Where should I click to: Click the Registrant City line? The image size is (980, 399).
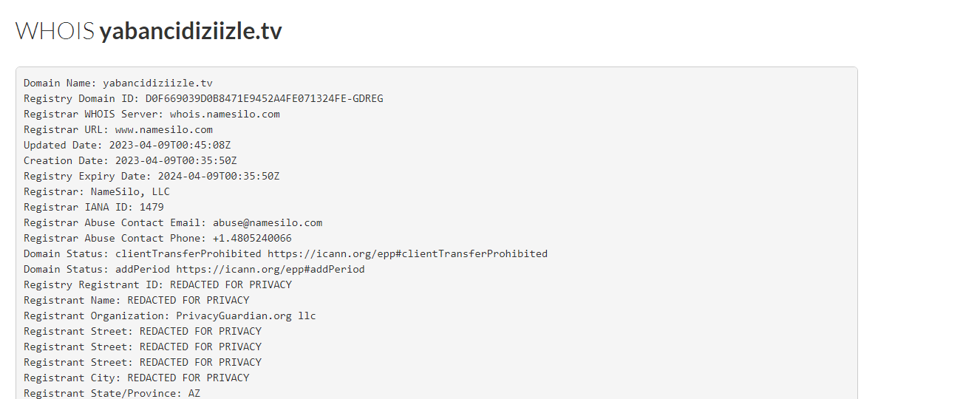pyautogui.click(x=137, y=378)
